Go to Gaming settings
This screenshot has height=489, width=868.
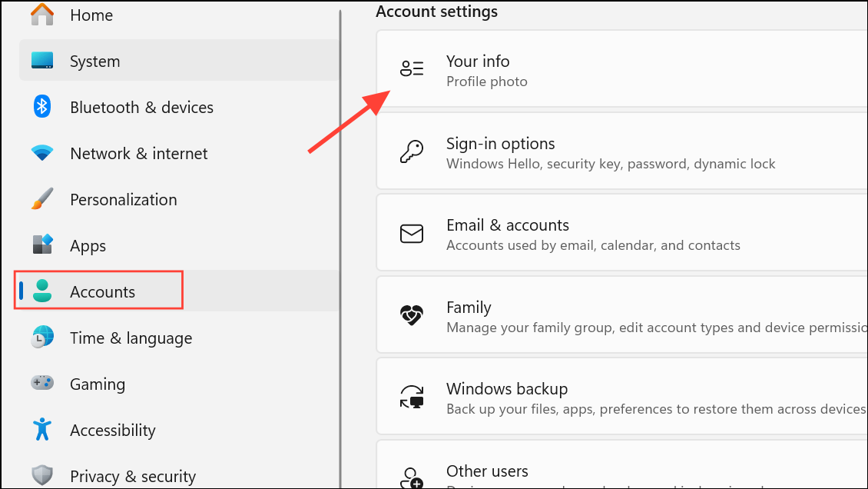coord(179,383)
